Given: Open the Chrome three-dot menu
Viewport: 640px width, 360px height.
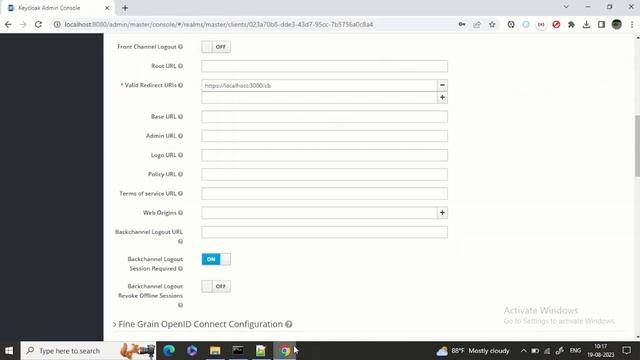Looking at the screenshot, I should coord(632,24).
